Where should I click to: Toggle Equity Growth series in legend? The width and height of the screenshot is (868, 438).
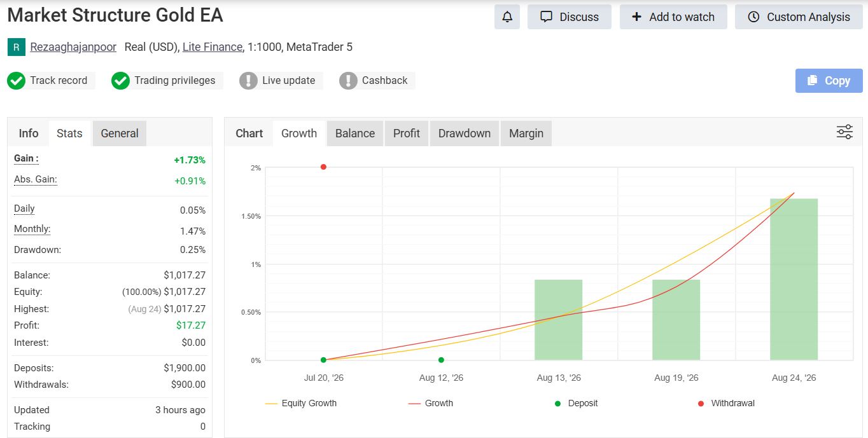coord(300,403)
